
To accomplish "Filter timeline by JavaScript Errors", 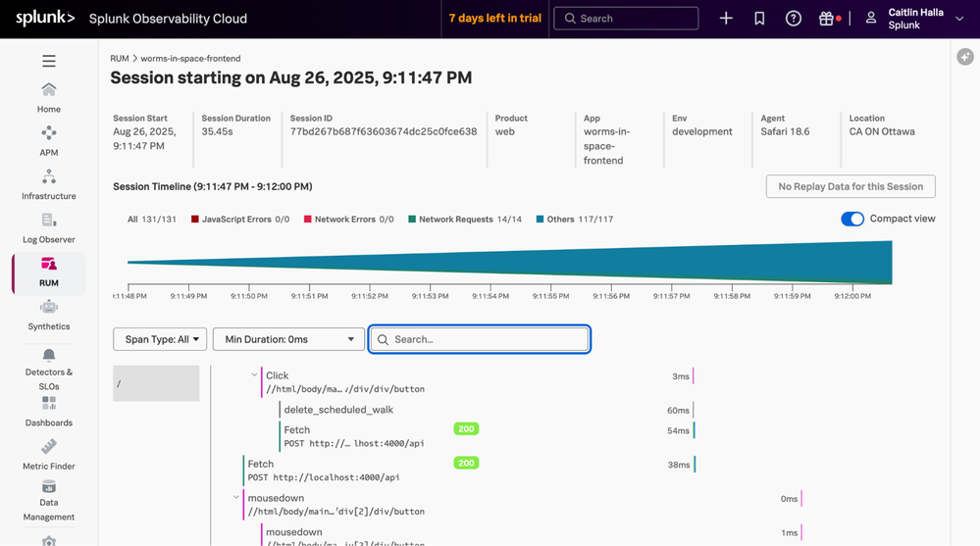I will pos(240,220).
